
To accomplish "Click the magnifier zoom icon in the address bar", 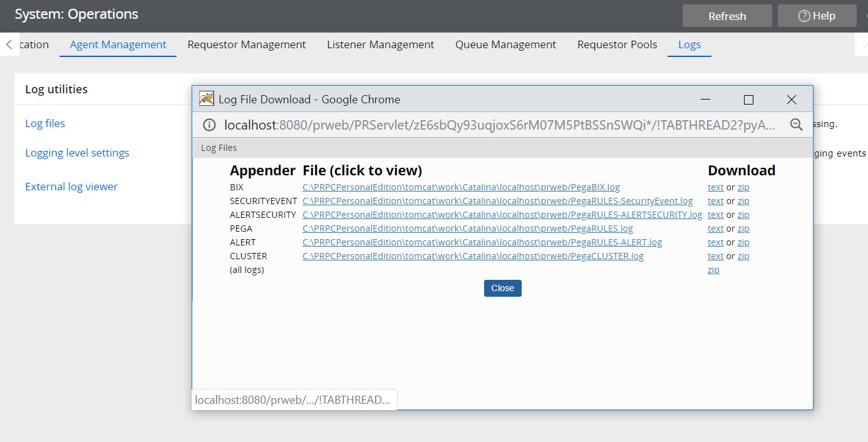I will tap(796, 125).
